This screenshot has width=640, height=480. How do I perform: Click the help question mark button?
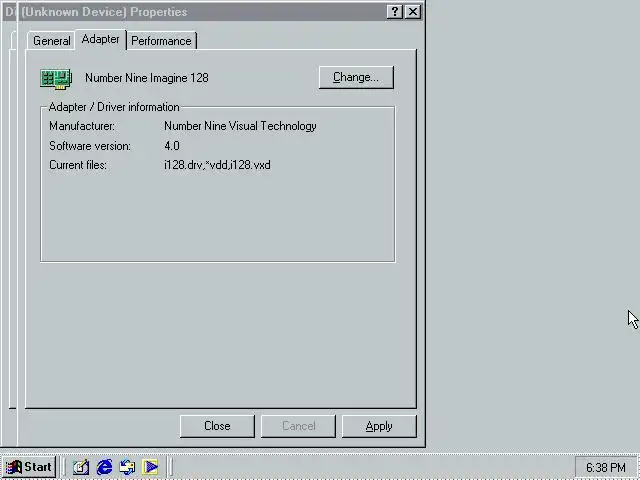tap(394, 12)
